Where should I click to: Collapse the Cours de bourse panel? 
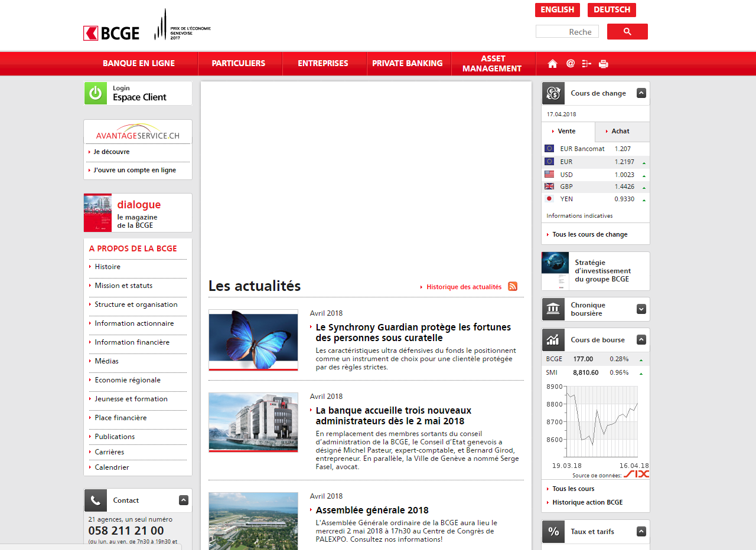[x=641, y=340]
